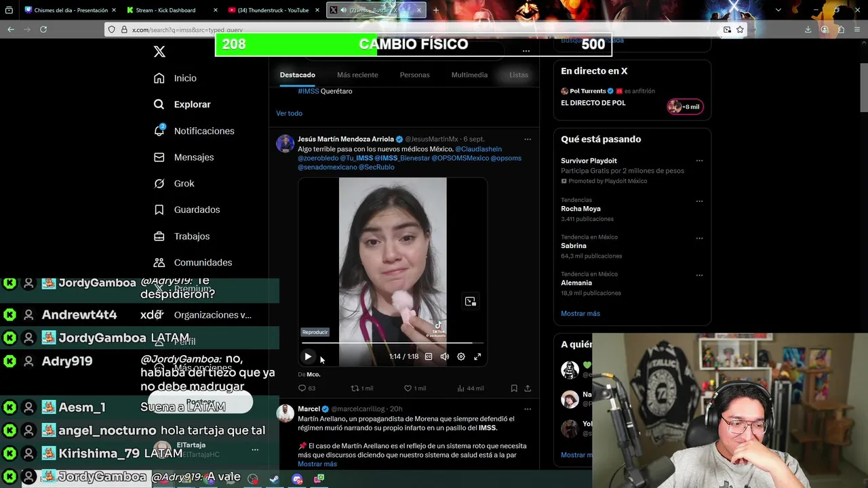Open Mensajes envelope icon
868x488 pixels.
(159, 157)
